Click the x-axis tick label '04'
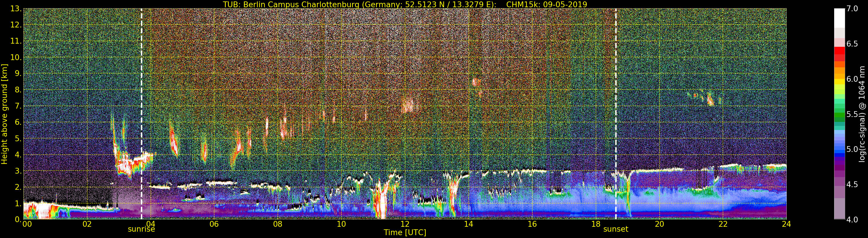The image size is (868, 238). coord(151,224)
